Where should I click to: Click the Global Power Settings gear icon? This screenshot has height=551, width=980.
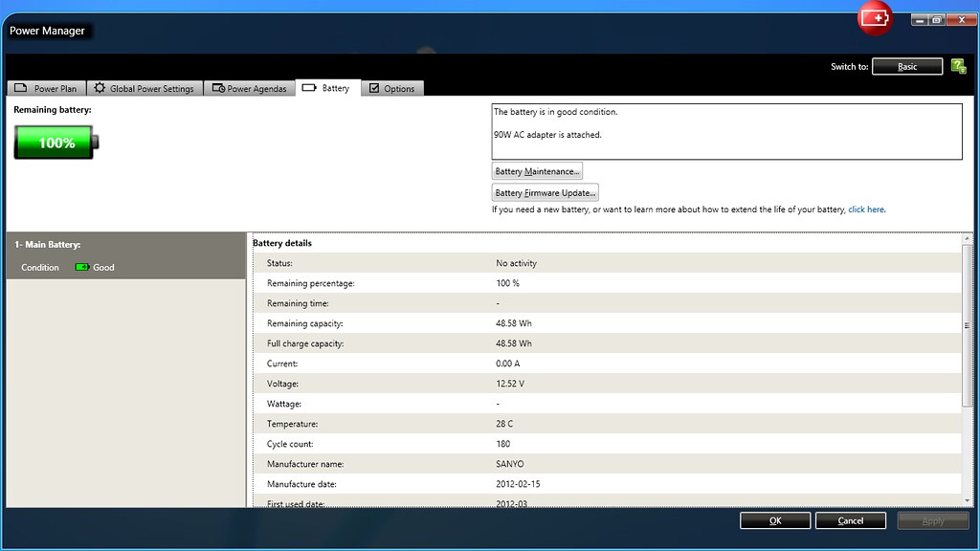point(100,88)
